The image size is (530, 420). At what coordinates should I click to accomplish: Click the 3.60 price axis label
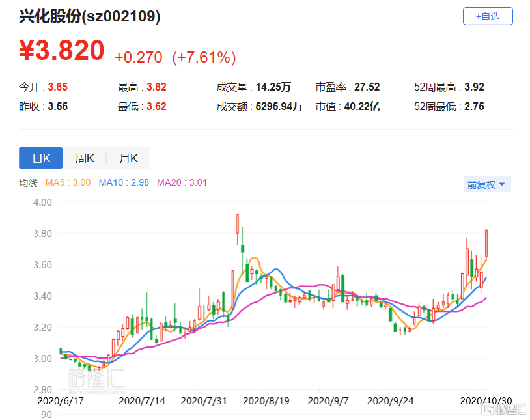click(x=42, y=264)
